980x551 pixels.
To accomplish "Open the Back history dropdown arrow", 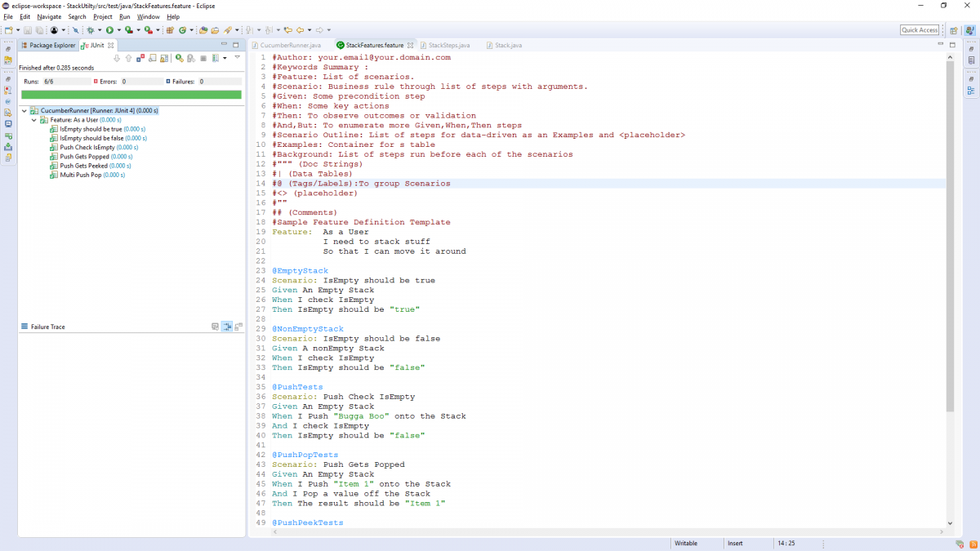I will coord(310,29).
